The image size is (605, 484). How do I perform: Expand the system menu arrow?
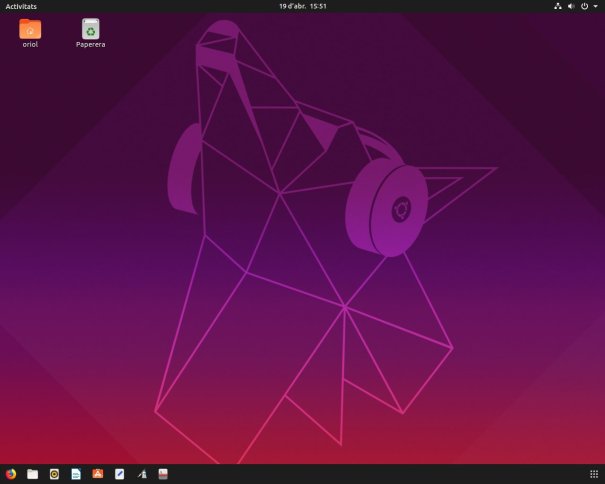tap(595, 6)
